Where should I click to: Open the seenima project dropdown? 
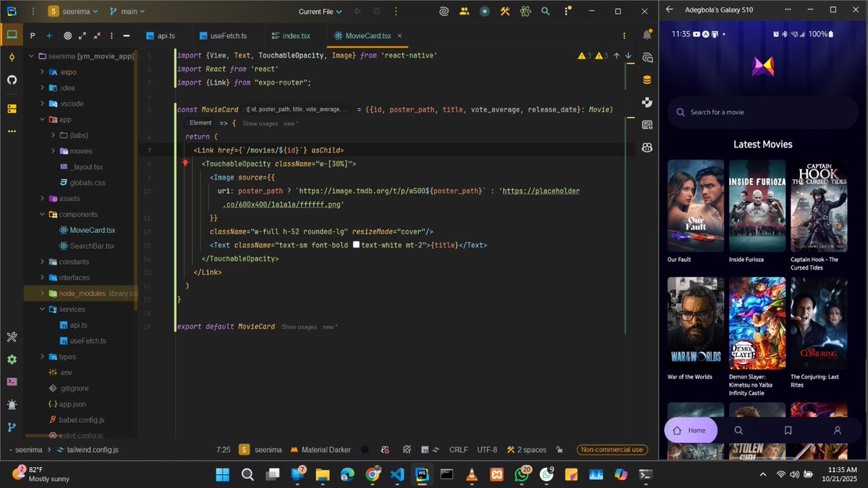click(x=74, y=12)
